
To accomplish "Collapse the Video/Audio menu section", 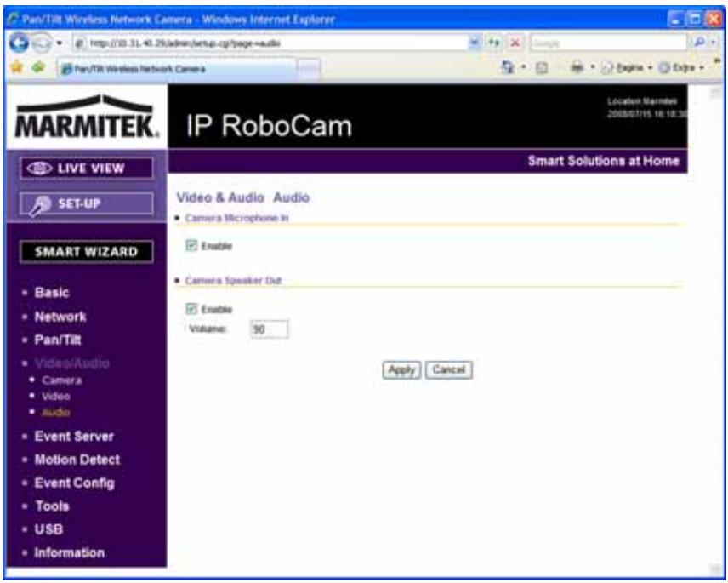I will click(x=72, y=363).
